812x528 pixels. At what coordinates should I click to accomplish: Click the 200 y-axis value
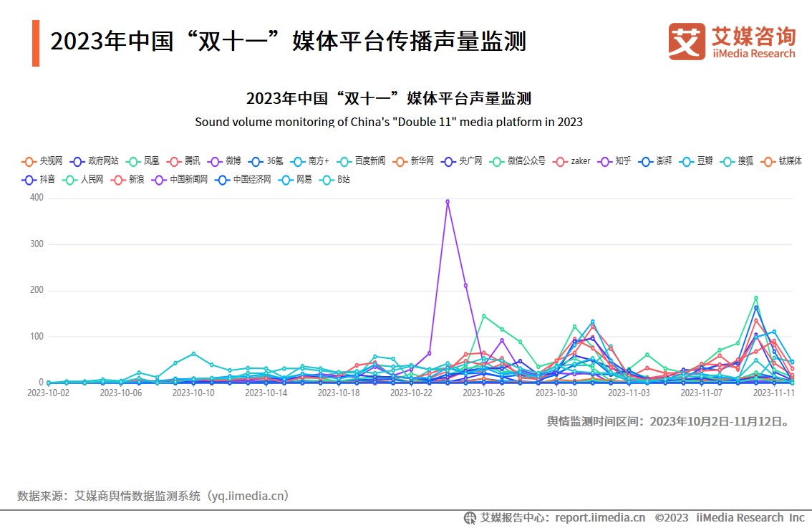(x=37, y=290)
